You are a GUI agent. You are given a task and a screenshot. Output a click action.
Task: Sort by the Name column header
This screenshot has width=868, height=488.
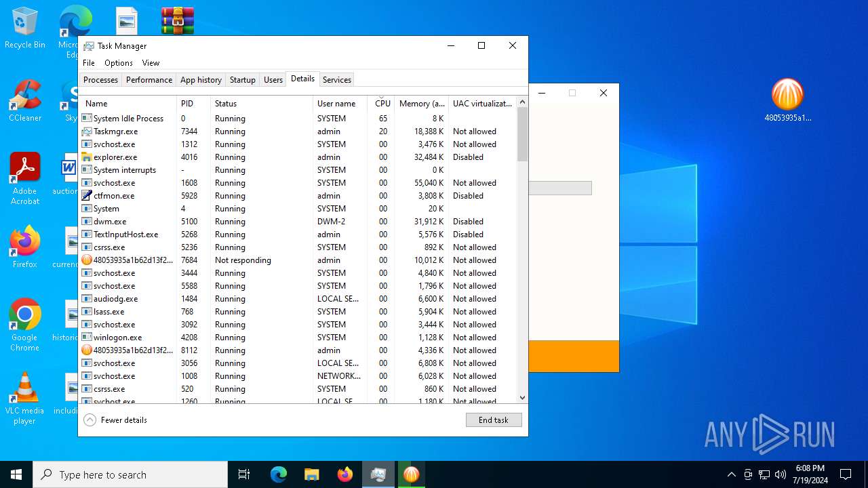128,104
